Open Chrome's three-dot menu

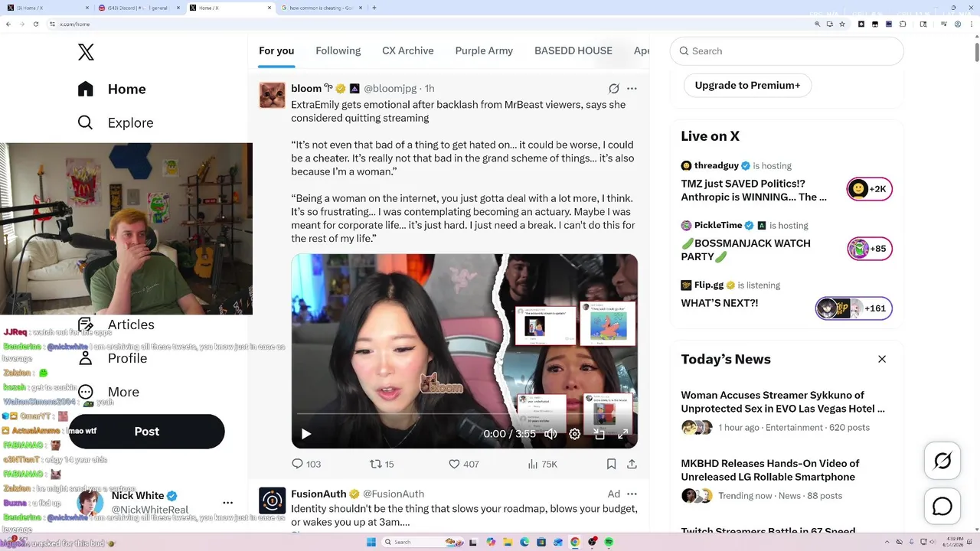point(972,24)
